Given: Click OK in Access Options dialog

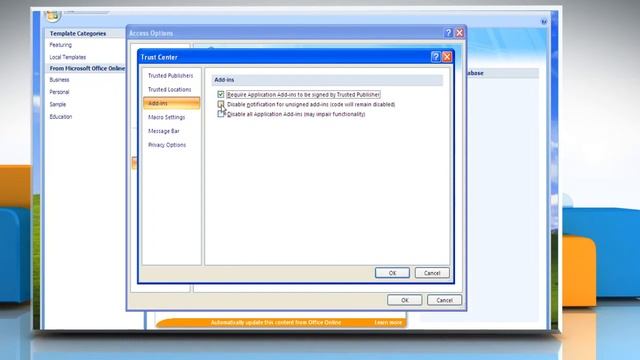Looking at the screenshot, I should (x=404, y=300).
